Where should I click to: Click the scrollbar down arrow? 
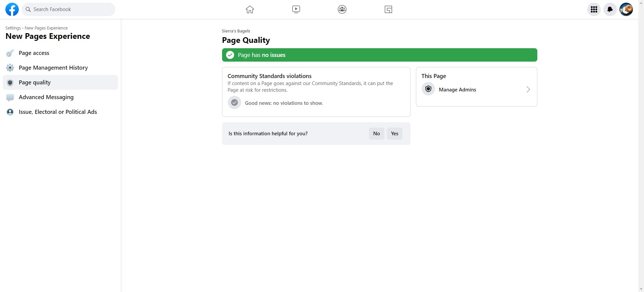pos(641,289)
